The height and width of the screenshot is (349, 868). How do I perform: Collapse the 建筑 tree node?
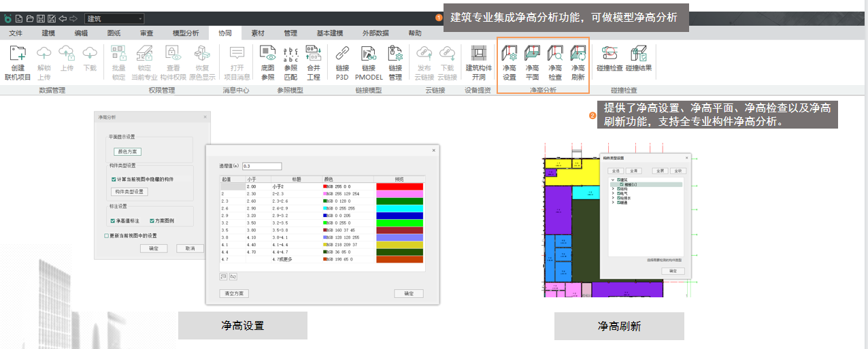coord(613,180)
